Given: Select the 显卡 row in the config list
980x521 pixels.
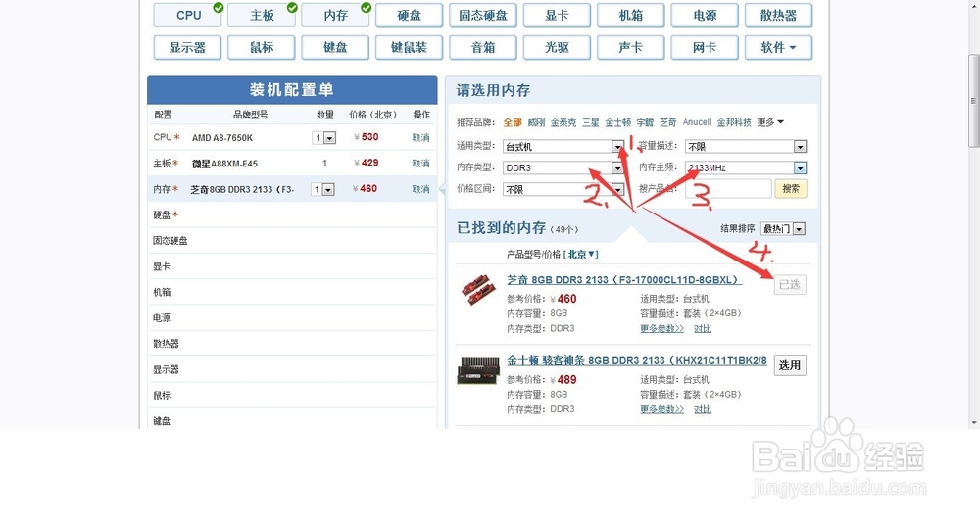Looking at the screenshot, I should point(292,266).
